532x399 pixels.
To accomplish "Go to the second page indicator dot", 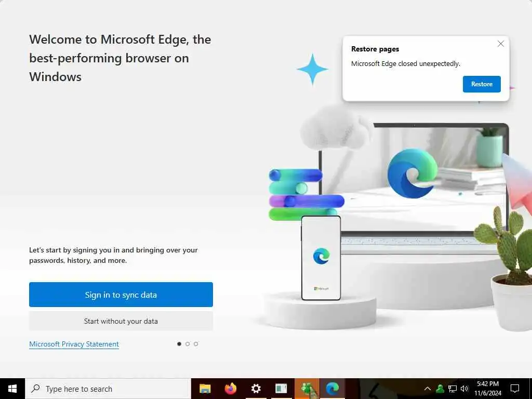I will (x=188, y=344).
